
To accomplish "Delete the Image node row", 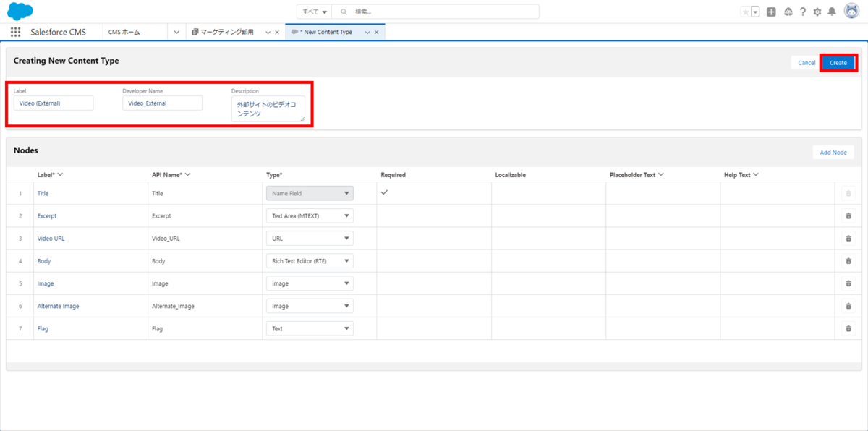I will click(x=848, y=283).
